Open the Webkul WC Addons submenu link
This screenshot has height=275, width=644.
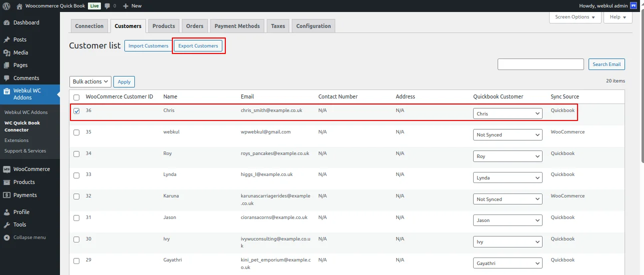pos(26,112)
